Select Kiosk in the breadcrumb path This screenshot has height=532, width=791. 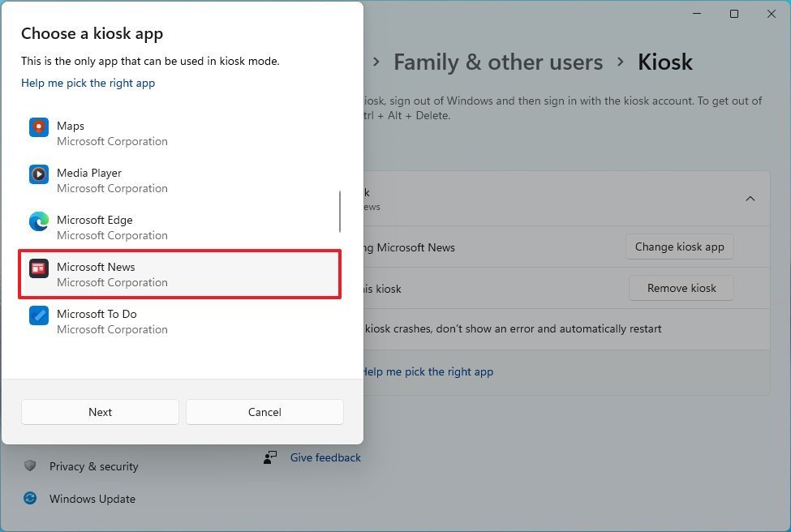point(664,62)
